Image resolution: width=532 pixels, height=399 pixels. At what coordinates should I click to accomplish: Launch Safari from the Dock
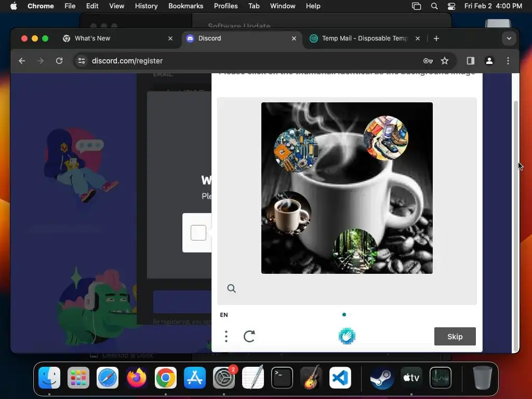(108, 378)
